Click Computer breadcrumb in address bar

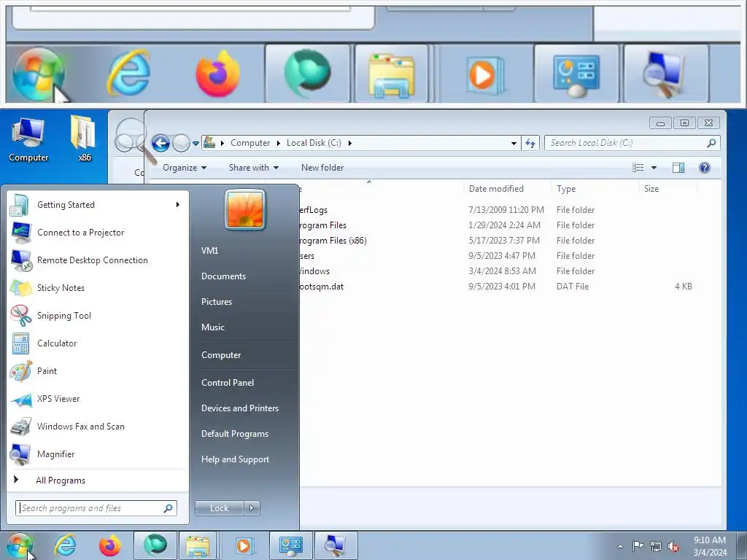click(250, 143)
